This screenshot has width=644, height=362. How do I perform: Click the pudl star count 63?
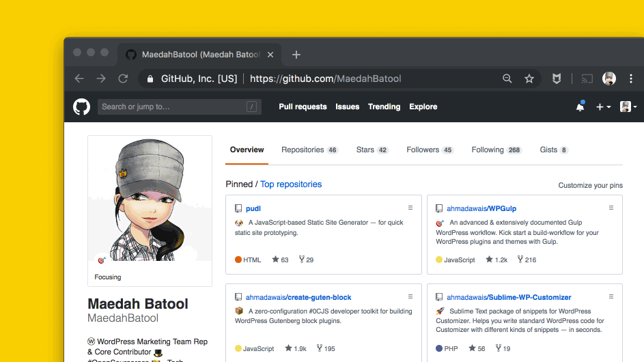[280, 260]
